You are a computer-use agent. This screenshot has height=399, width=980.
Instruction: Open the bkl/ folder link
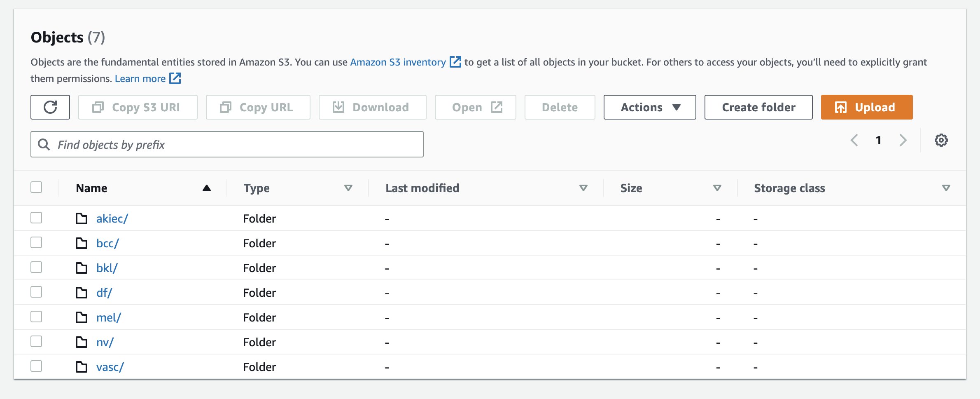click(107, 268)
